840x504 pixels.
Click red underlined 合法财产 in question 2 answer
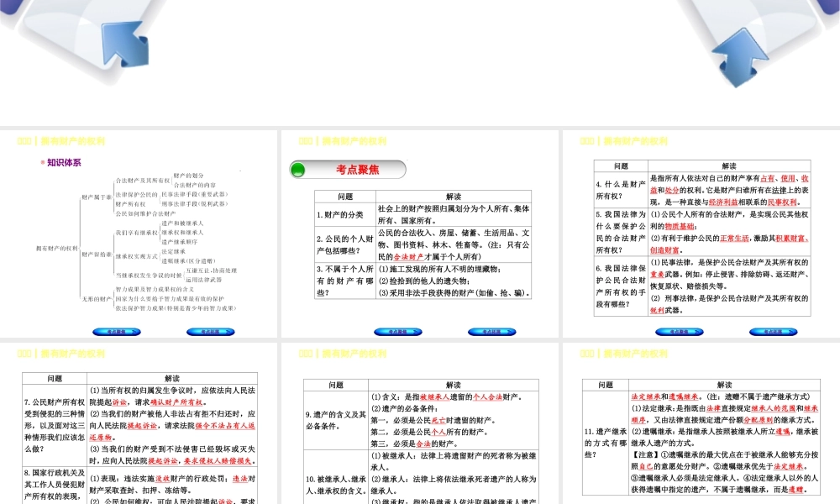click(x=408, y=257)
